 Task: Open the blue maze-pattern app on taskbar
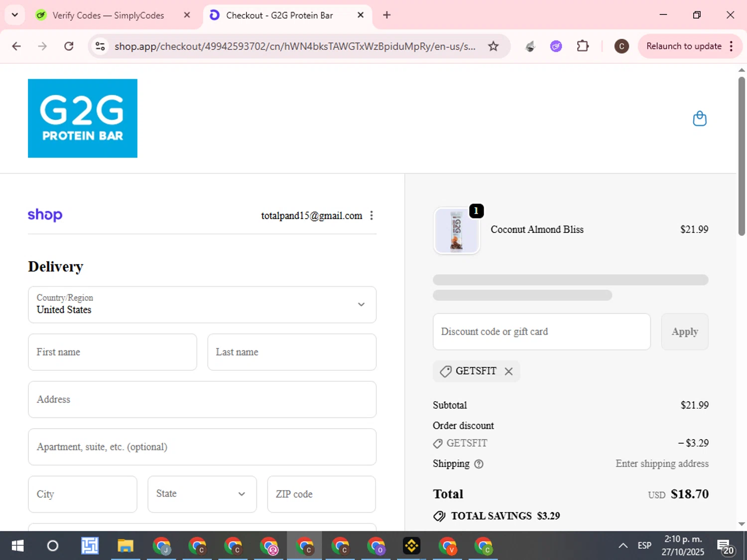click(90, 546)
